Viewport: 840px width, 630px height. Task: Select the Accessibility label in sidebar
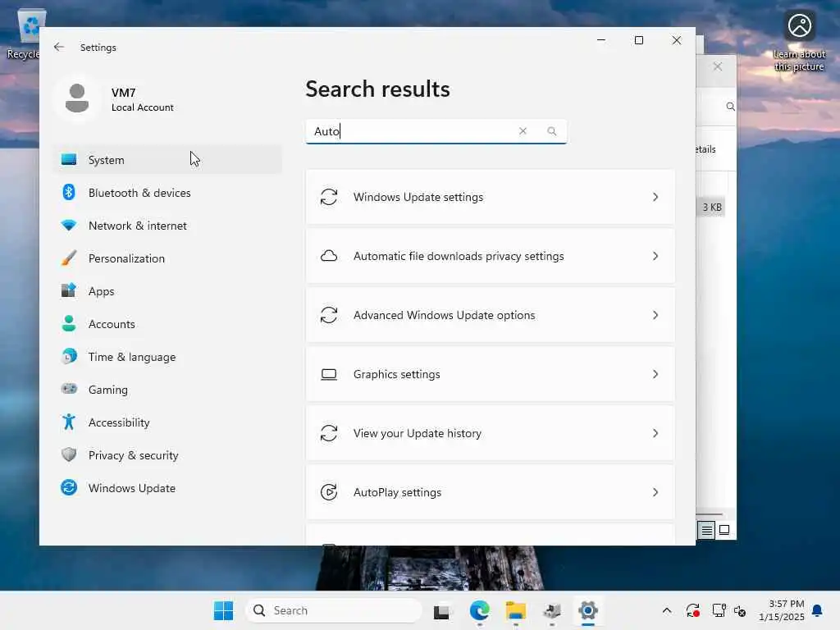pos(119,422)
